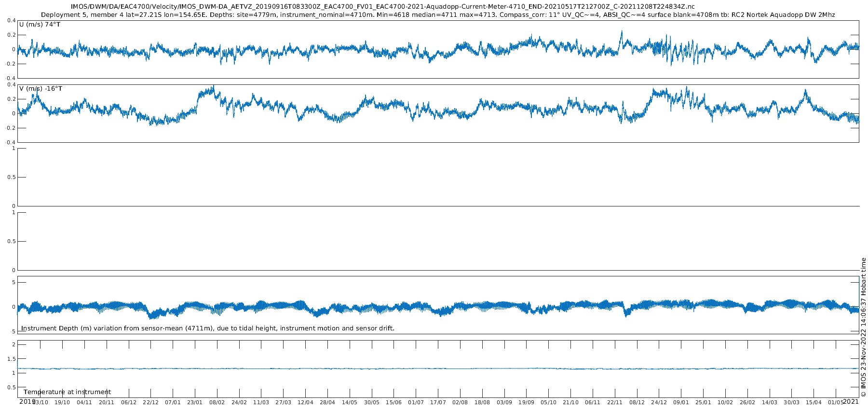868x410 pixels.
Task: Select the '27/03' date tick label
Action: tap(284, 402)
